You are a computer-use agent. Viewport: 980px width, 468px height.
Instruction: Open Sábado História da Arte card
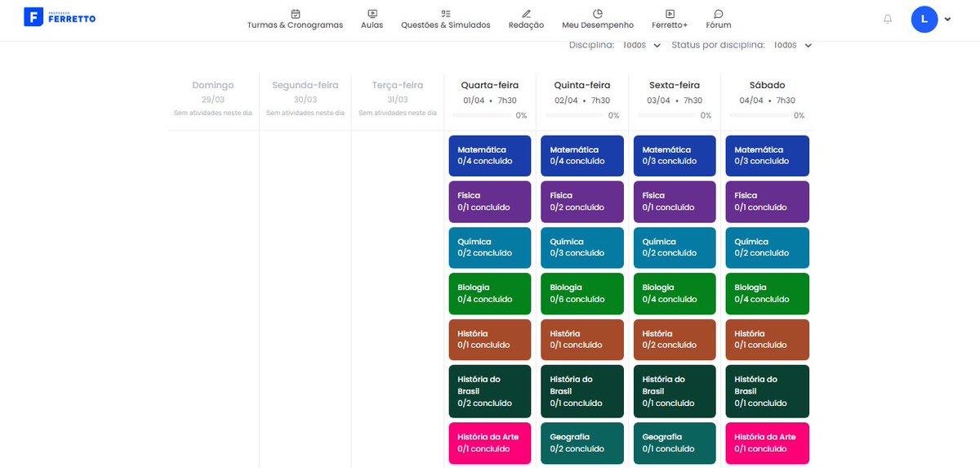coord(768,443)
